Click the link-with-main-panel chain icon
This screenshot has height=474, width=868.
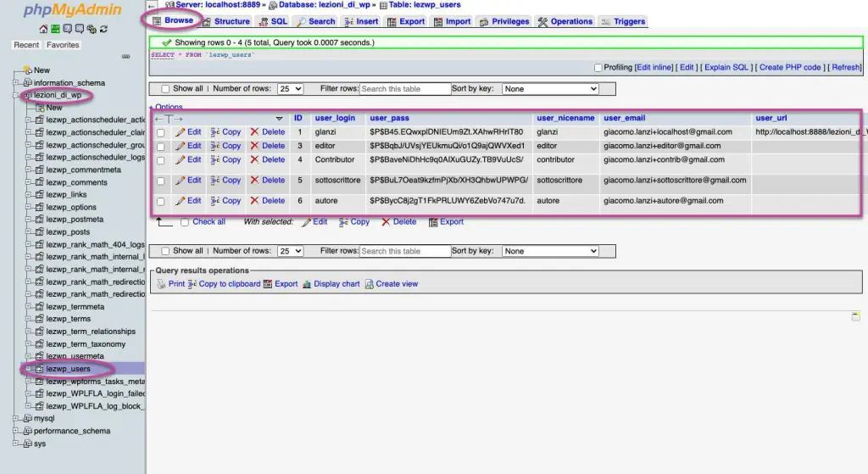point(126,57)
